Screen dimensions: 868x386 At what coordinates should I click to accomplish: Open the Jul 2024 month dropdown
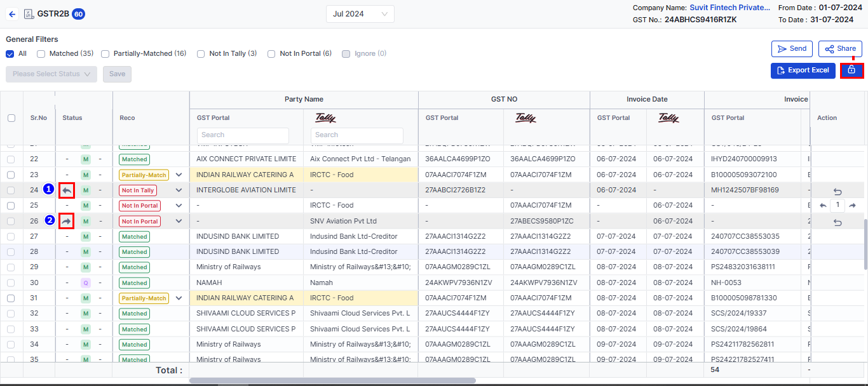[360, 14]
